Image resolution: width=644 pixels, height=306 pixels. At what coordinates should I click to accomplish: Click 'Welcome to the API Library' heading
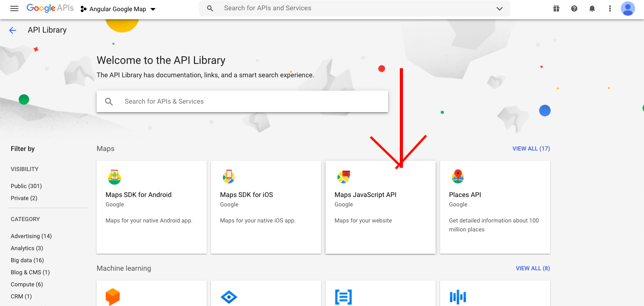pyautogui.click(x=161, y=60)
